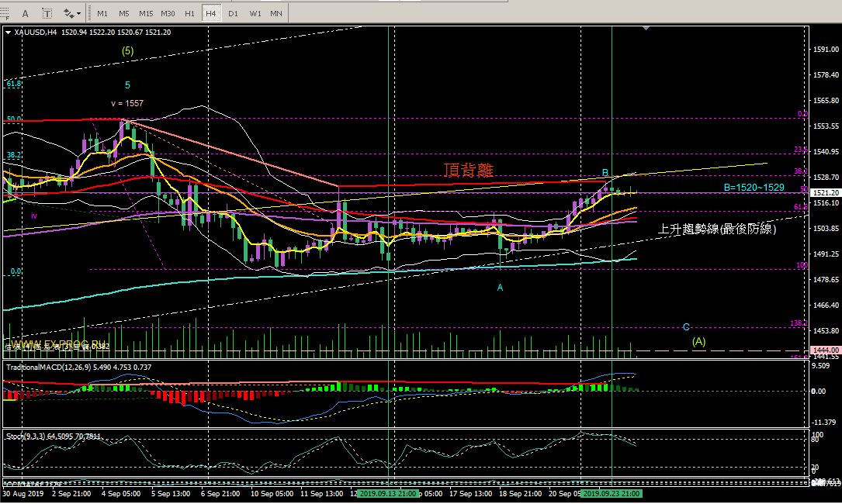842x504 pixels.
Task: Click the B=1520~1529 chart label
Action: pos(754,188)
